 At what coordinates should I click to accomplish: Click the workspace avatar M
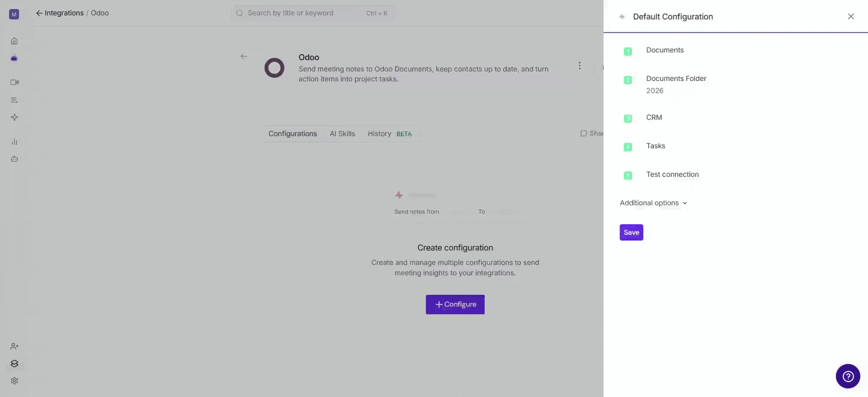pyautogui.click(x=14, y=14)
